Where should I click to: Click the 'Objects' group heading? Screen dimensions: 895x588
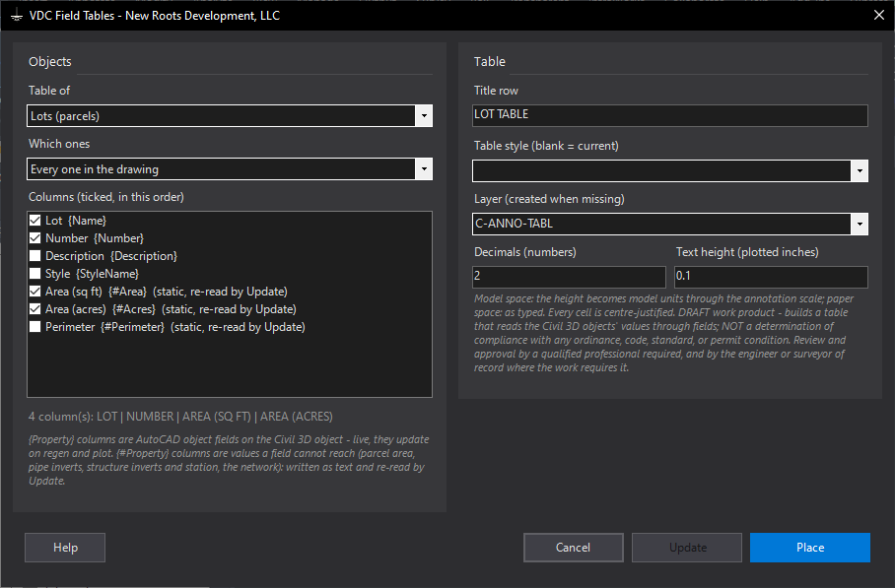tap(50, 62)
